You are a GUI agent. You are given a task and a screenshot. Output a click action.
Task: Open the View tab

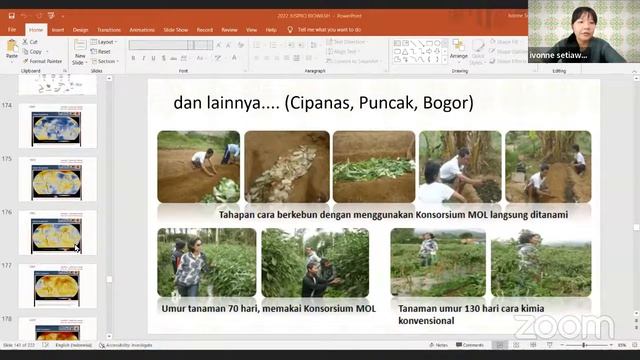[251, 30]
